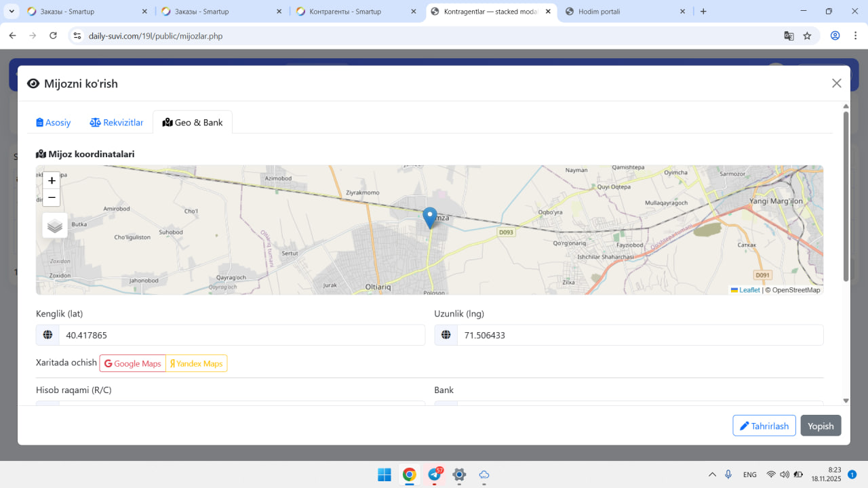Switch to the Asosiy tab
Screen dimensions: 868x488
click(x=54, y=123)
